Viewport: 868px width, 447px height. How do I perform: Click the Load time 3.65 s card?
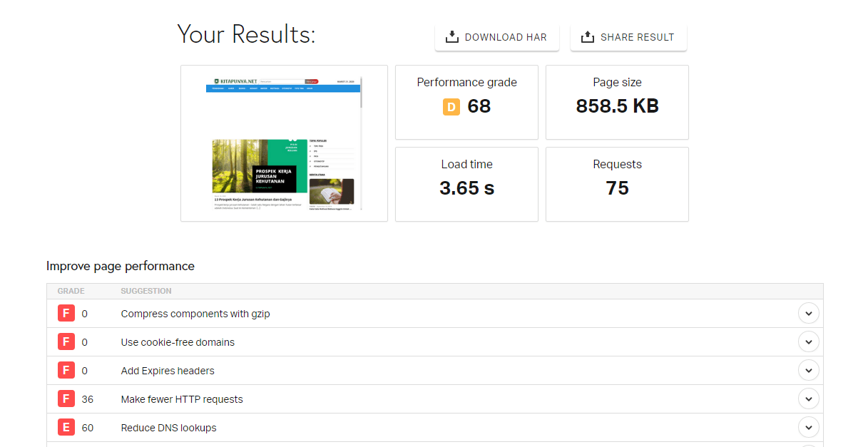click(x=466, y=184)
